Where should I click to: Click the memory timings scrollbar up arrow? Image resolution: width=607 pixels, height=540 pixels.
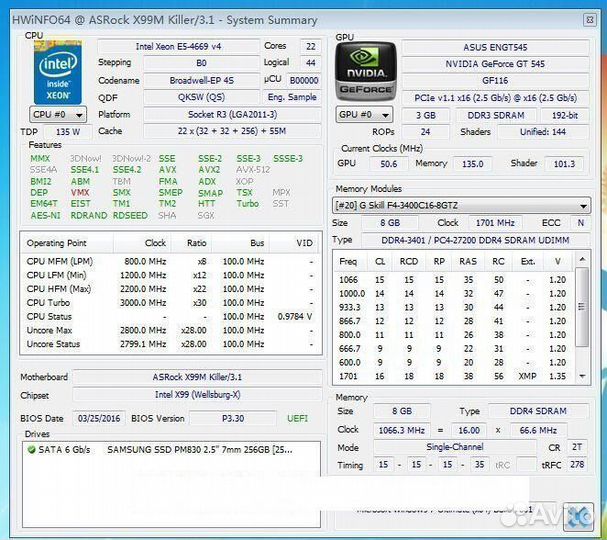point(582,259)
